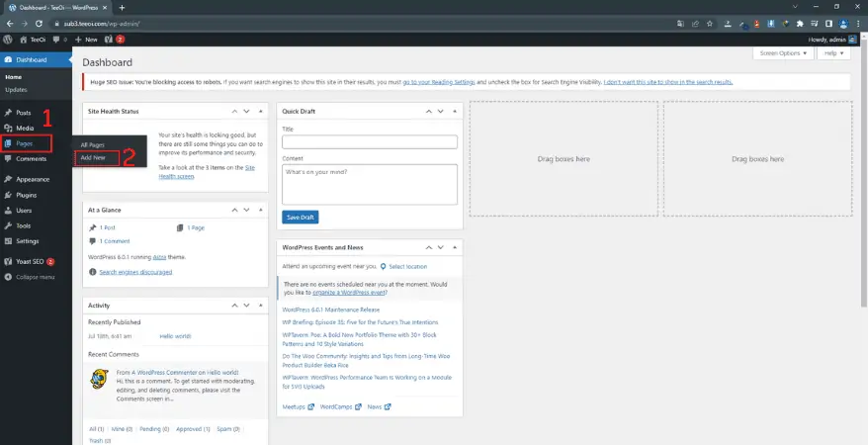868x445 pixels.
Task: Follow the go to your Reading Settings link
Action: click(439, 82)
